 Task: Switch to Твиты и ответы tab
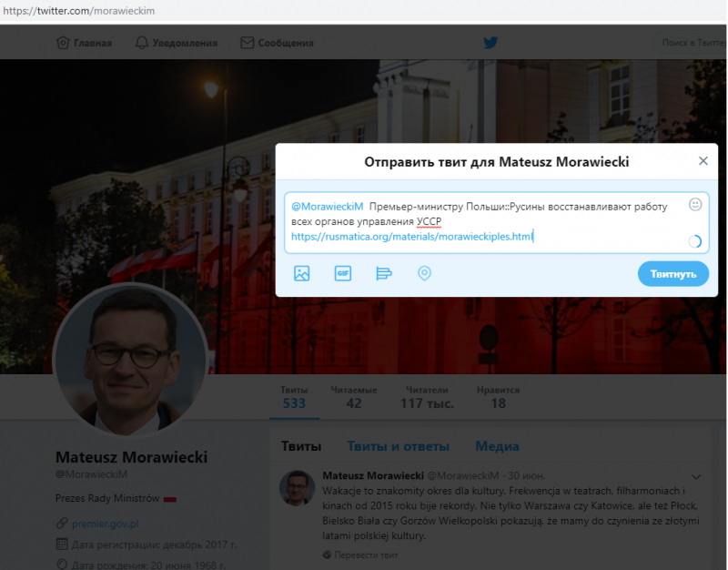[399, 446]
